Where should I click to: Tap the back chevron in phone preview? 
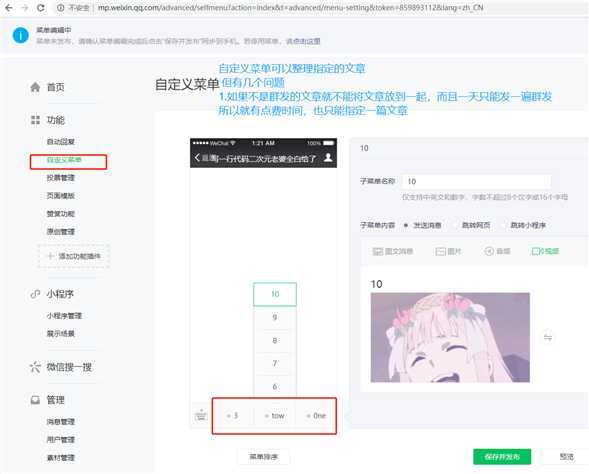[197, 158]
